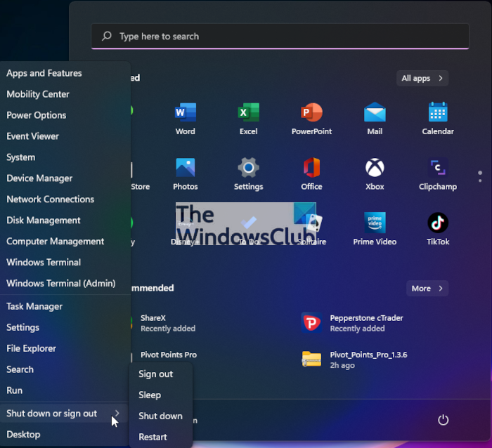Open the Settings gear in pinned apps
The height and width of the screenshot is (448, 492).
[x=249, y=168]
